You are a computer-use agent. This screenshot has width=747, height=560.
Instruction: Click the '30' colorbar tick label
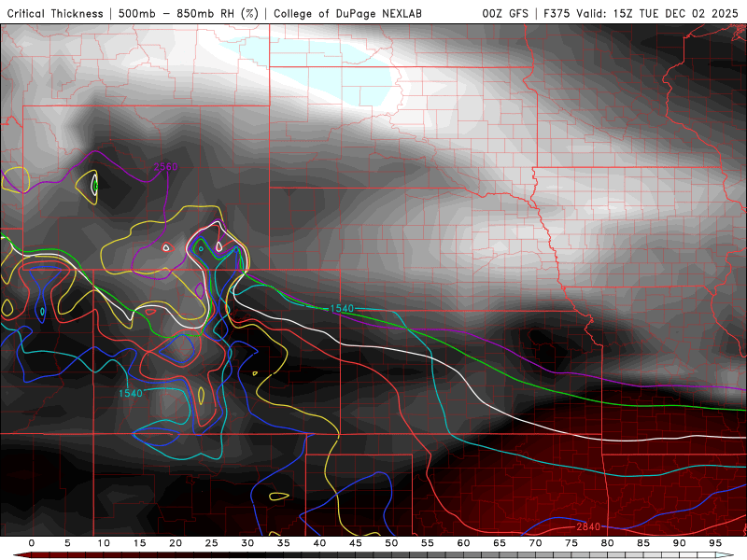click(247, 543)
